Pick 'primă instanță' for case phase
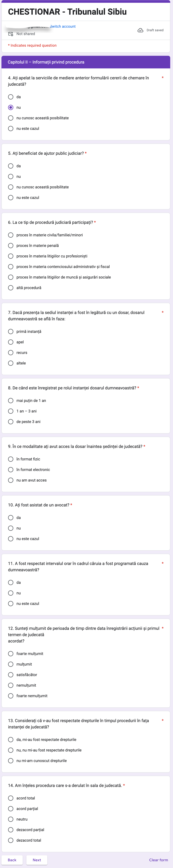 tap(11, 332)
